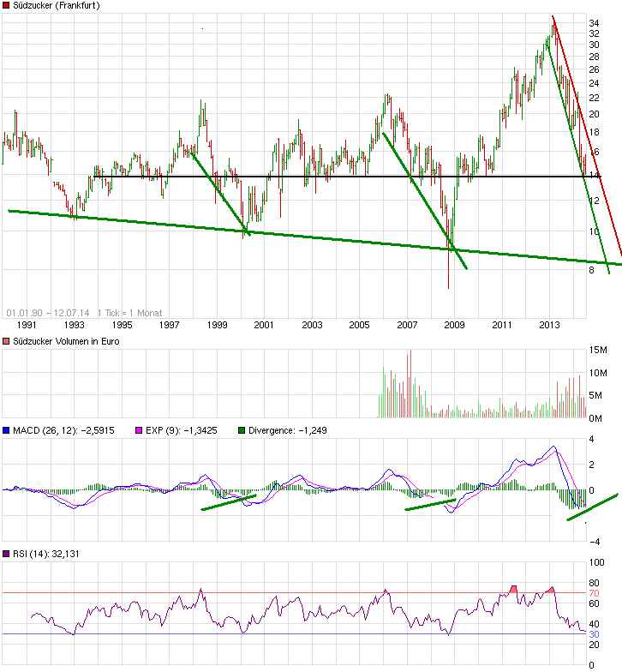This screenshot has width=622, height=672.
Task: Click the blue 30 RSI oversold level label
Action: pyautogui.click(x=594, y=634)
